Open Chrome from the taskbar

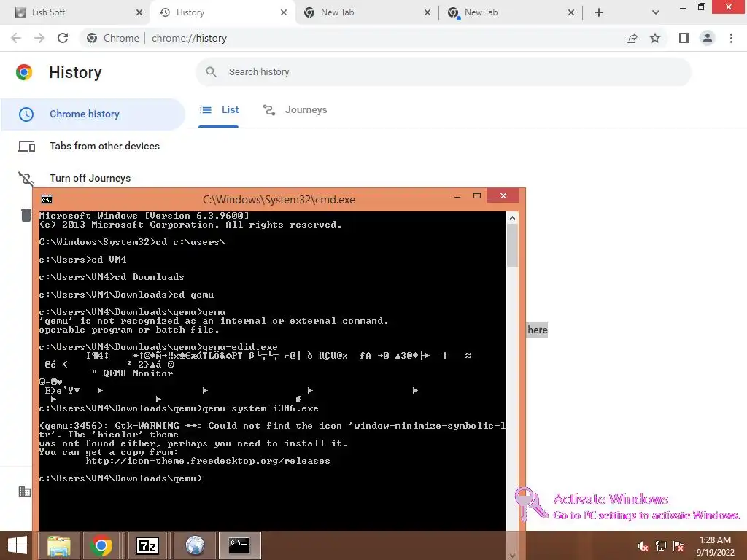[x=101, y=545]
